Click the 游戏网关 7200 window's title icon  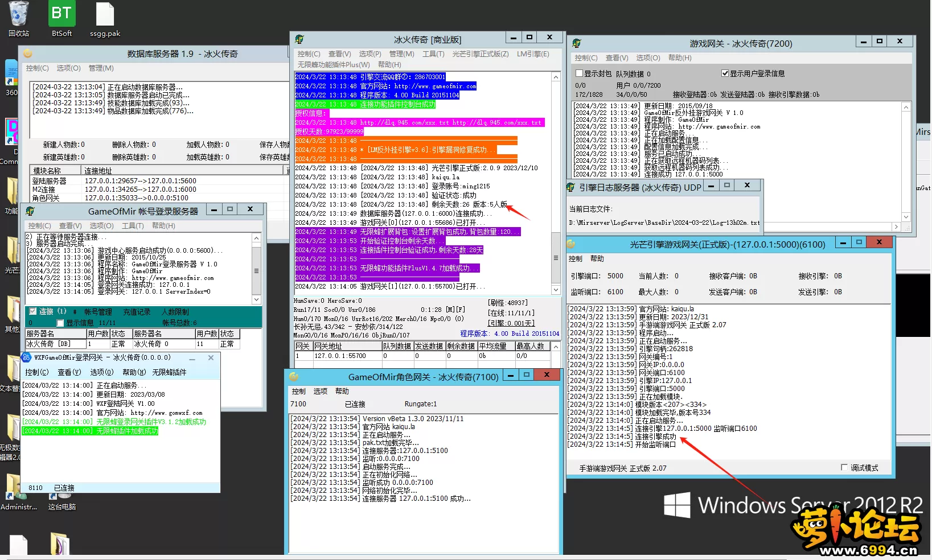click(577, 43)
